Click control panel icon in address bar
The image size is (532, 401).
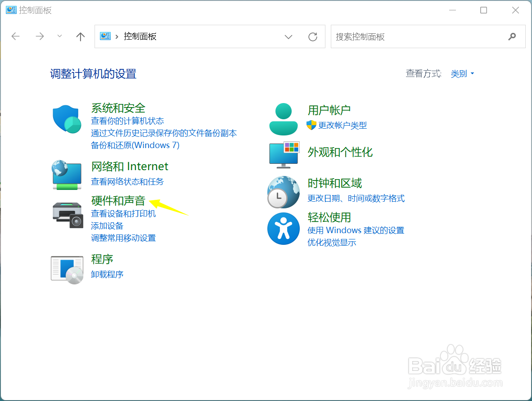click(105, 36)
